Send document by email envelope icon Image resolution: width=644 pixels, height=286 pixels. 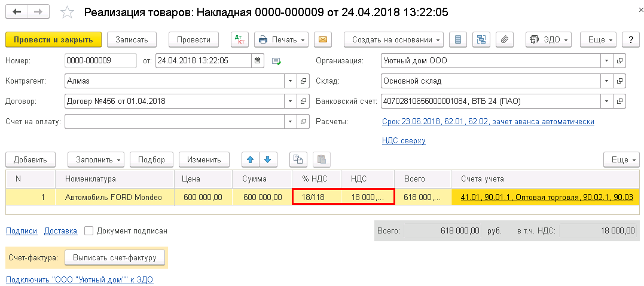(x=323, y=40)
